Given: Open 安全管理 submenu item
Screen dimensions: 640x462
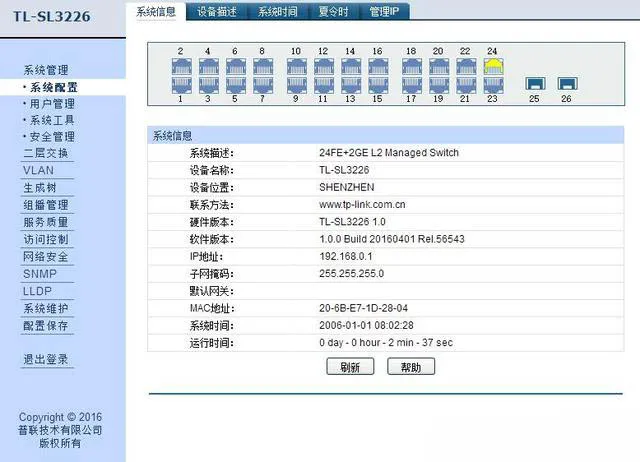Looking at the screenshot, I should tap(52, 136).
